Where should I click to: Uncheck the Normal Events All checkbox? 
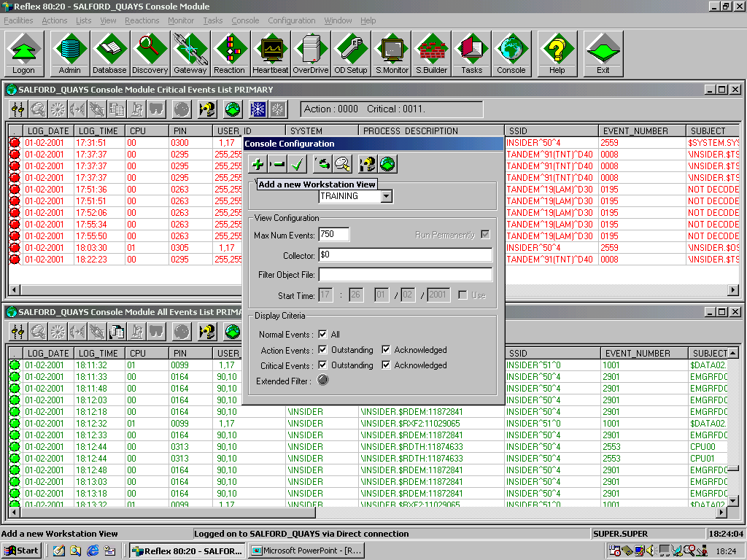tap(323, 335)
